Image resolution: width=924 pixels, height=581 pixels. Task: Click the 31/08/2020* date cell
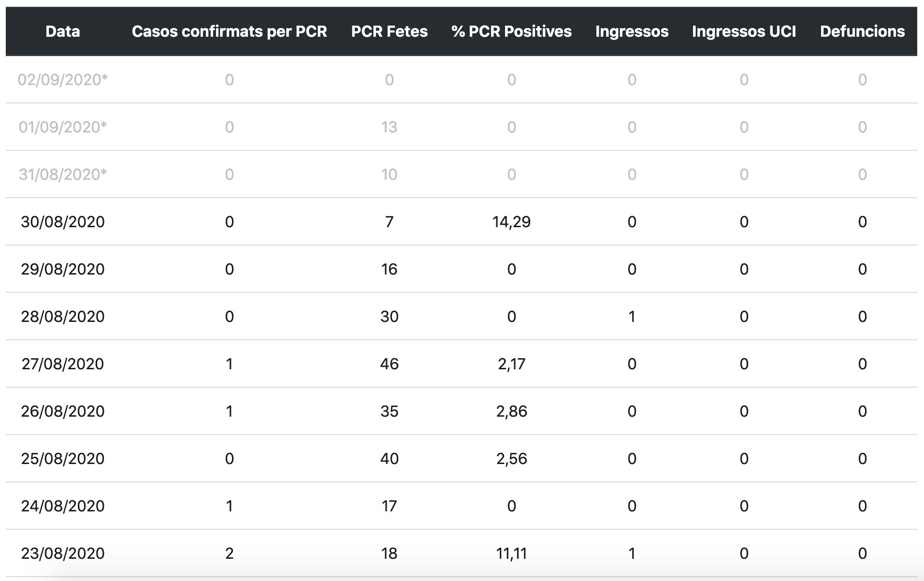63,174
